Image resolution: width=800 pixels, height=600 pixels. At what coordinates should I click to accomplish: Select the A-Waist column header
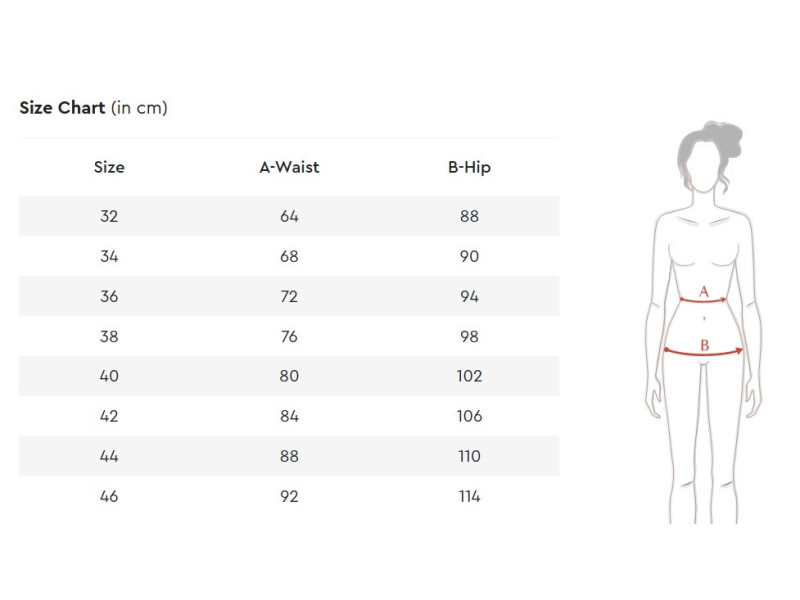pos(289,167)
